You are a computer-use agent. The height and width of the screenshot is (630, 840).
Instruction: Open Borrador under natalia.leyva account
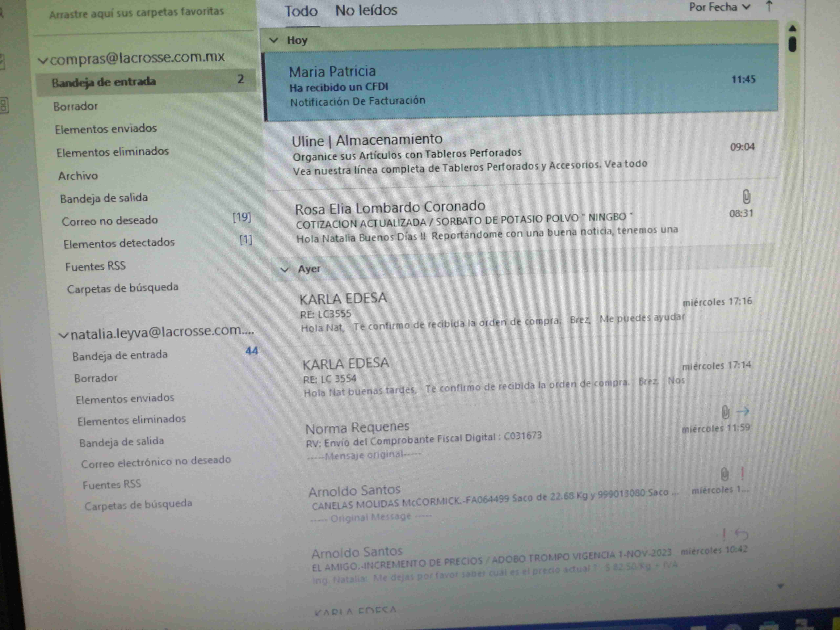click(96, 378)
